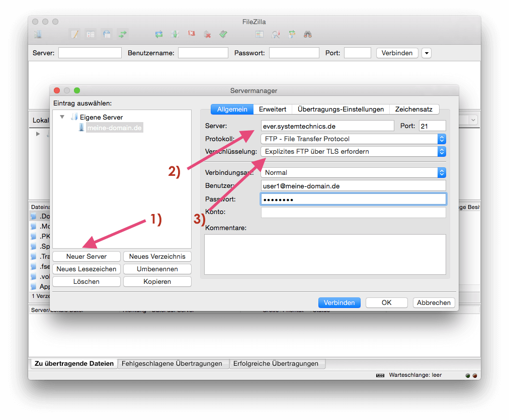509x420 pixels.
Task: Click Verbinden in the Servermanager dialog
Action: point(339,302)
